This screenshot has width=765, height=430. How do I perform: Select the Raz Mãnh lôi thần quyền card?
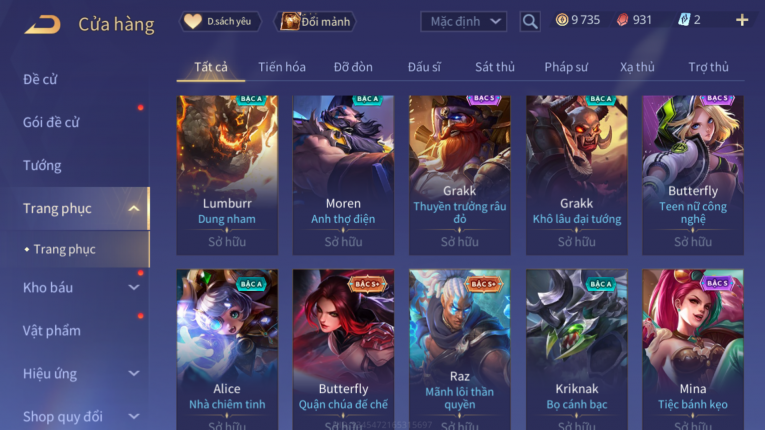(460, 349)
